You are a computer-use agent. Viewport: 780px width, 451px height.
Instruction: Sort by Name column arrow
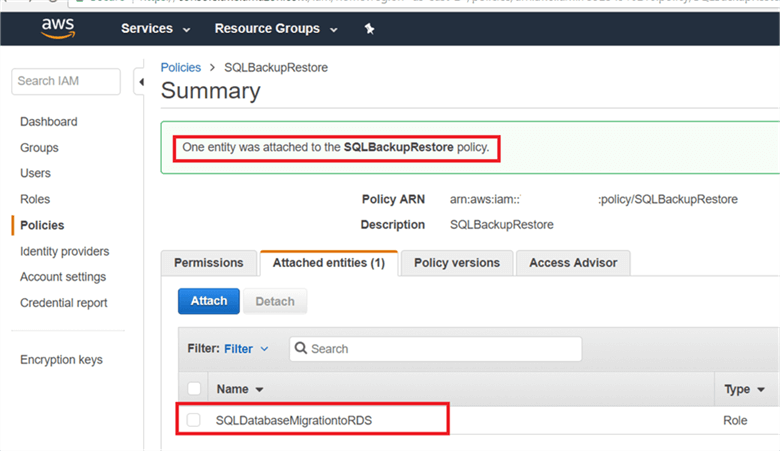[x=259, y=389]
